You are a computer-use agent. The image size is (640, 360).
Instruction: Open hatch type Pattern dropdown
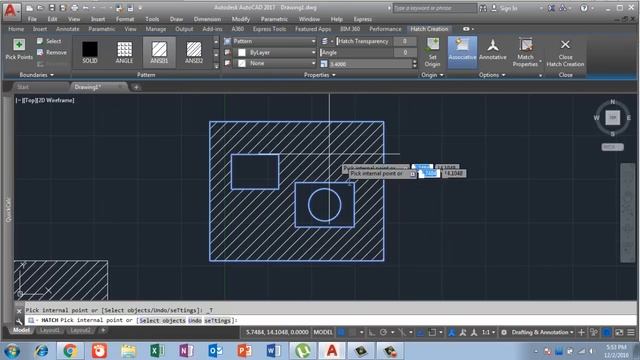(x=274, y=41)
